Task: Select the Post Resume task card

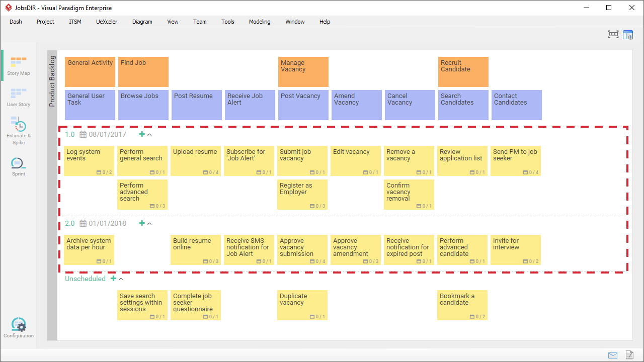Action: tap(196, 105)
